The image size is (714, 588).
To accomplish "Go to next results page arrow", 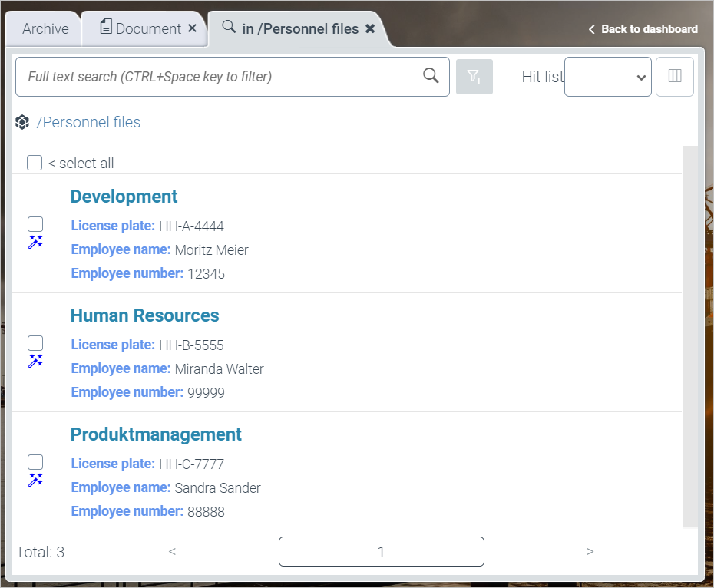I will coord(590,551).
